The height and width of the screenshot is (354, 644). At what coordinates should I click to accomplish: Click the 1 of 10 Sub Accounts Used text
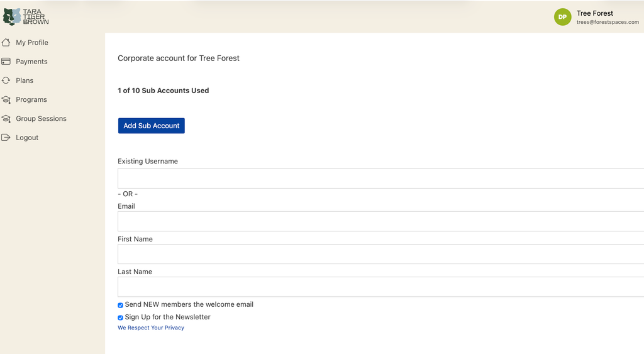163,91
